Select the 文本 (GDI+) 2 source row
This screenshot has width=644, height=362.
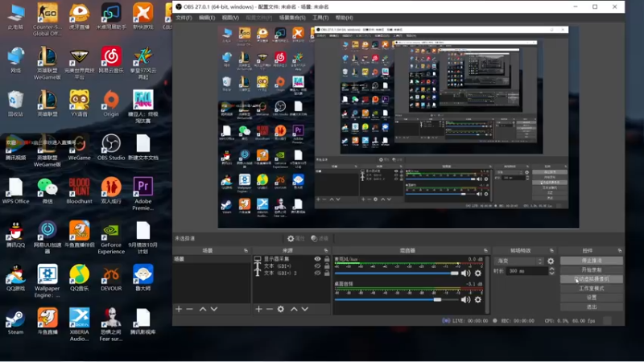292,273
